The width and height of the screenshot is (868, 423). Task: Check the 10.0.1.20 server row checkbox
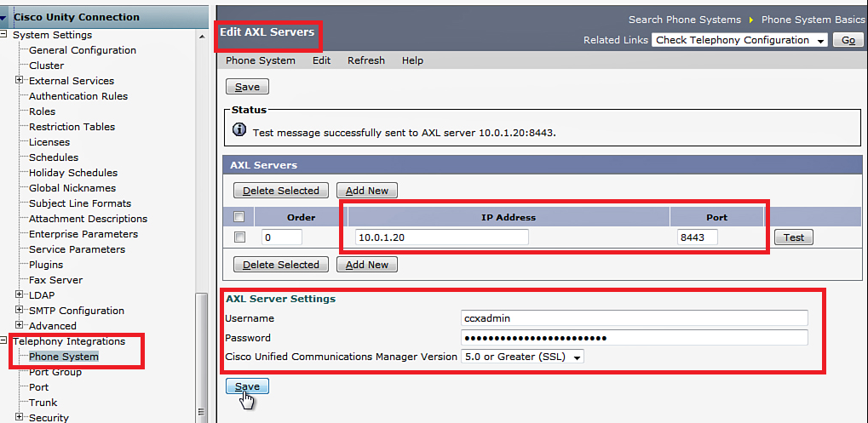[239, 237]
